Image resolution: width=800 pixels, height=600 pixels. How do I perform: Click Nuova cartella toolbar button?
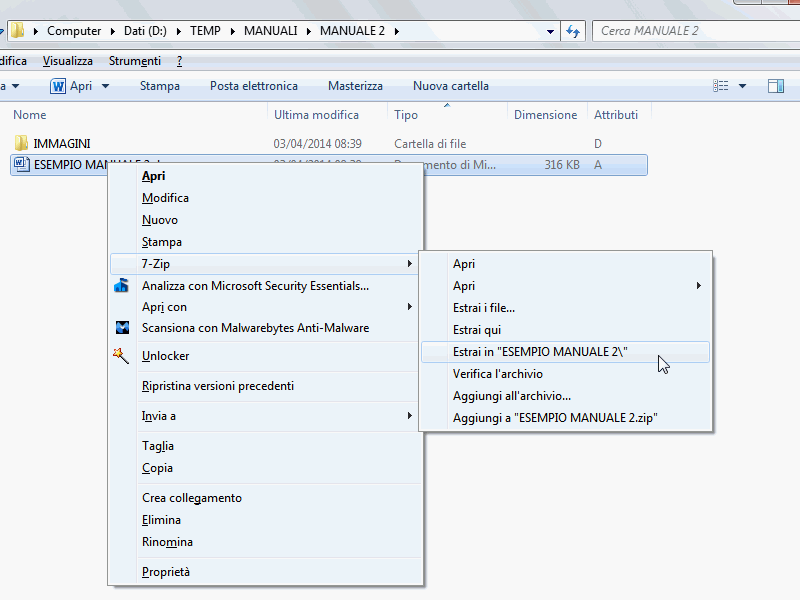pyautogui.click(x=450, y=86)
